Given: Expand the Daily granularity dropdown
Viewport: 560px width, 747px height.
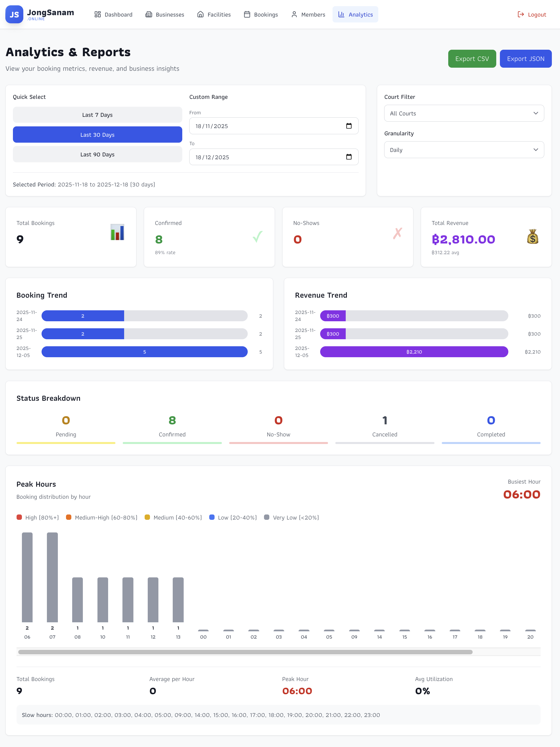Looking at the screenshot, I should [464, 150].
